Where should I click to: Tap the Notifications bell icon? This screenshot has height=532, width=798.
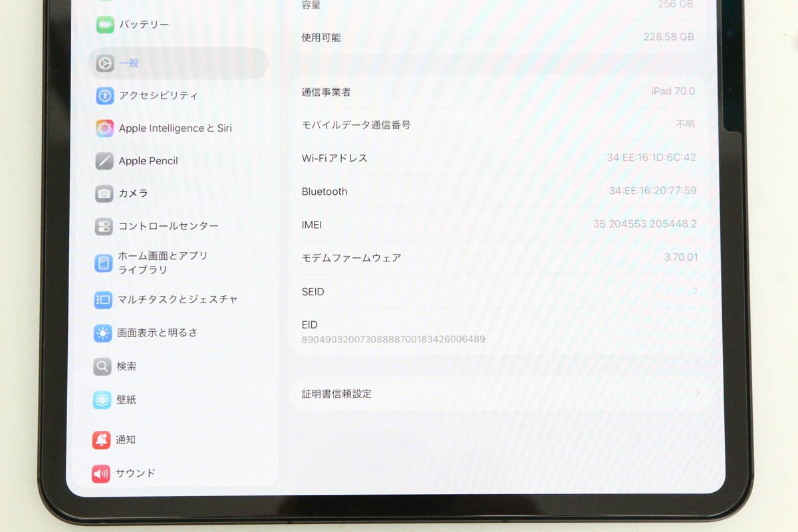coord(102,440)
